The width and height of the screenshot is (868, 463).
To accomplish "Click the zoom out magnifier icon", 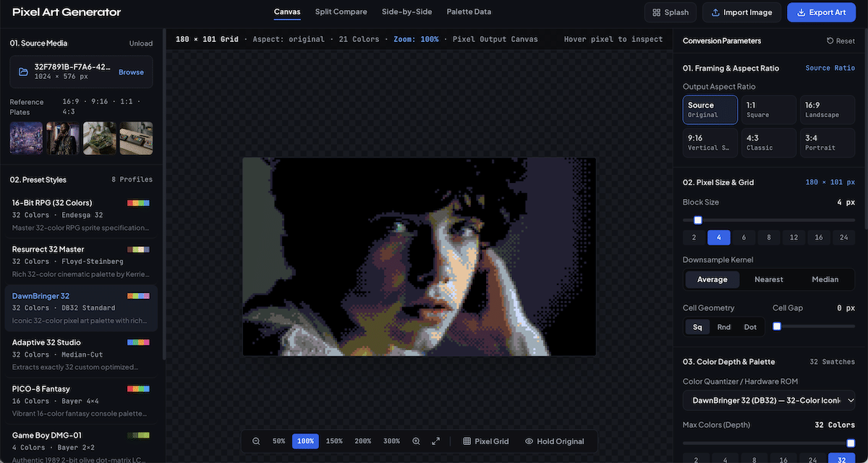I will [x=256, y=441].
